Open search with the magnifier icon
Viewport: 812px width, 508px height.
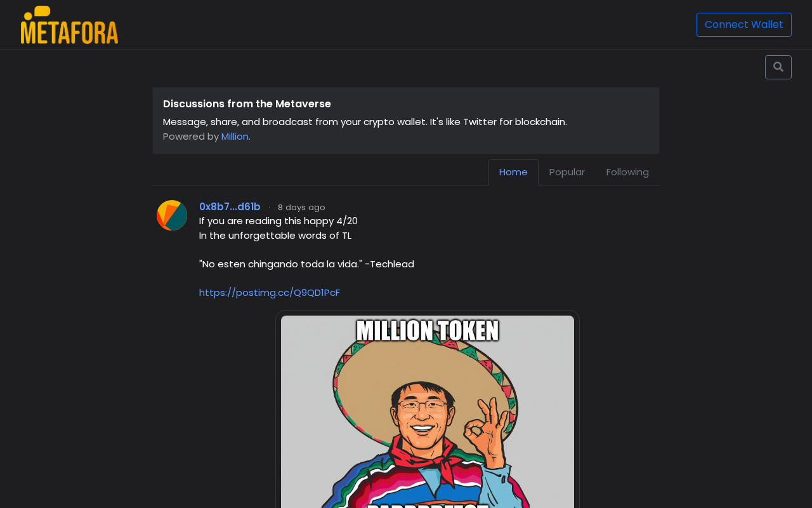pos(778,67)
